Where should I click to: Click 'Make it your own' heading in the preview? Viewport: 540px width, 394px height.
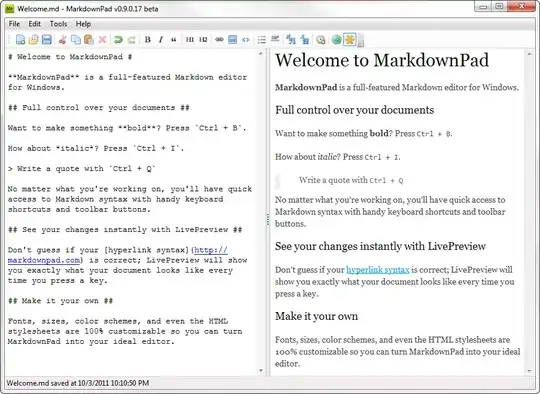316,316
